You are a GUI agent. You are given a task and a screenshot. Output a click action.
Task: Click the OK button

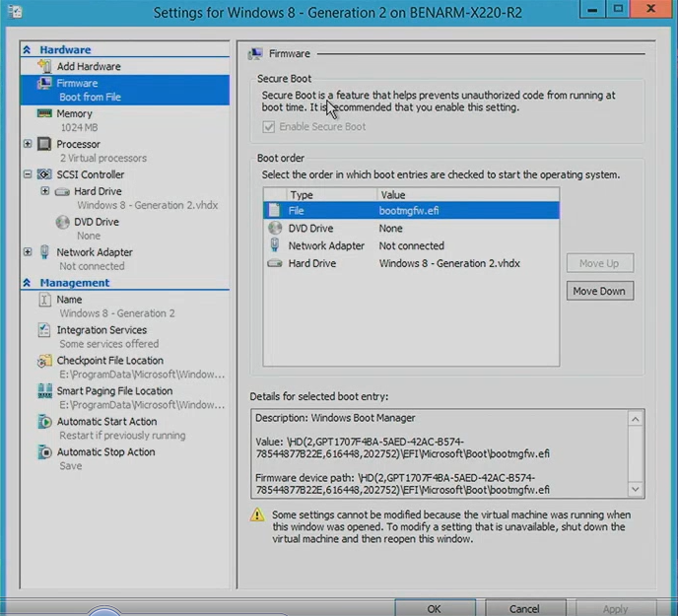(435, 608)
